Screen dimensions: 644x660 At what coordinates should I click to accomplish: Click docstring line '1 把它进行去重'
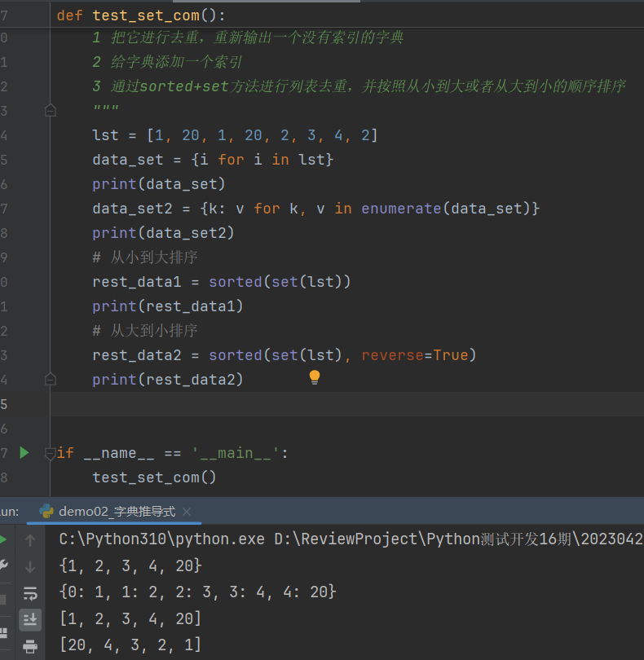[x=248, y=37]
